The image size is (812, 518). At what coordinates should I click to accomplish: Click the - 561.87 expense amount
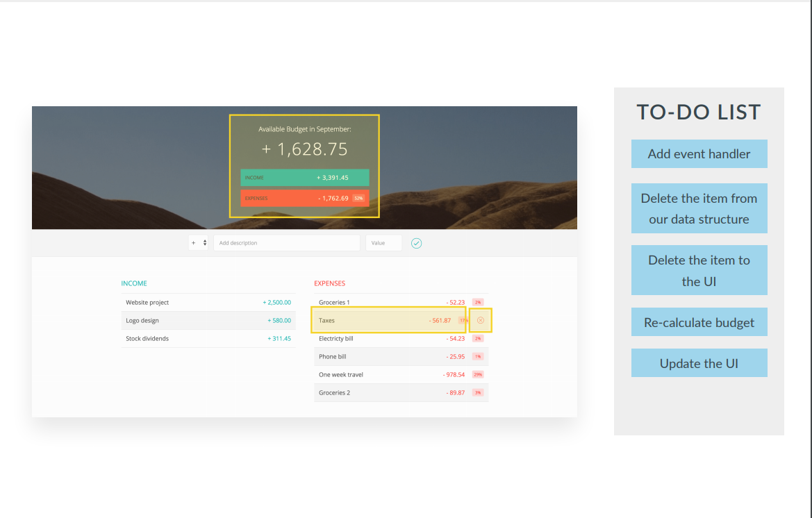[x=440, y=320]
